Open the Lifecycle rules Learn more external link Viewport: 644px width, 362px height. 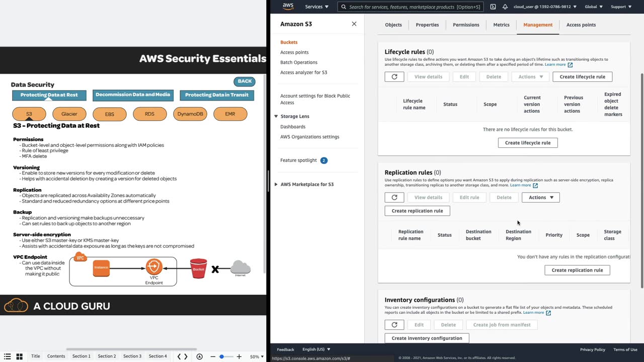tap(558, 64)
